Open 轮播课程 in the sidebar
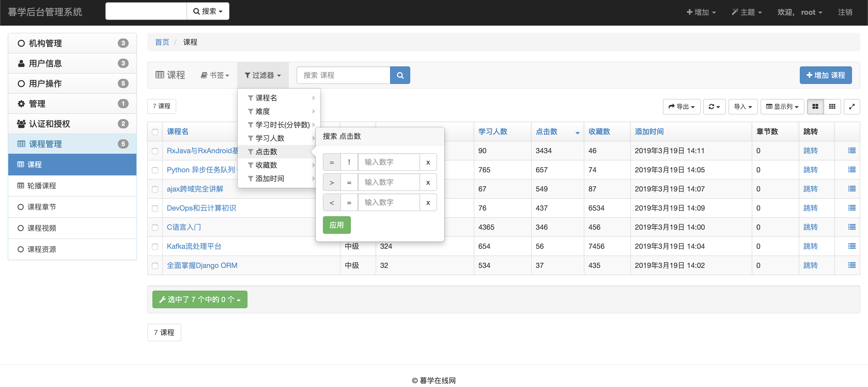 pos(41,186)
